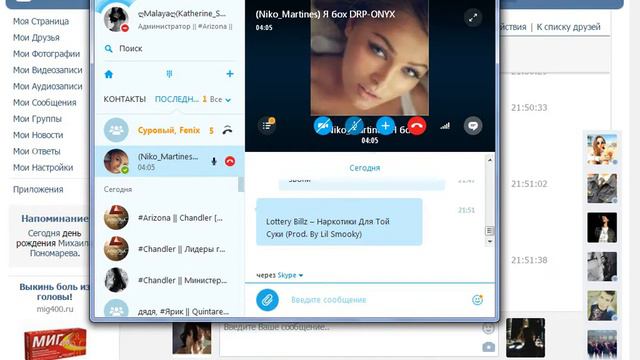The image size is (640, 360).
Task: Open дядя, #Ярик || Quintare conversation
Action: point(170,309)
